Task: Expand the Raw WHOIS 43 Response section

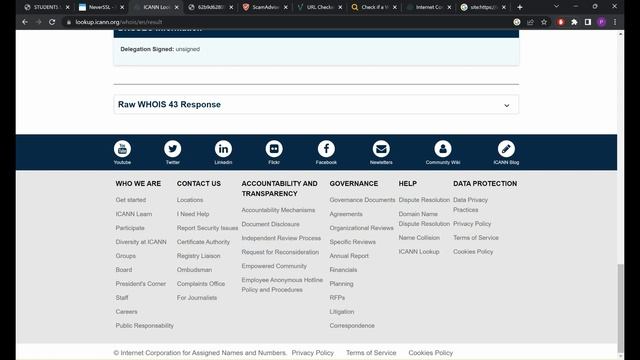Action: pos(316,104)
